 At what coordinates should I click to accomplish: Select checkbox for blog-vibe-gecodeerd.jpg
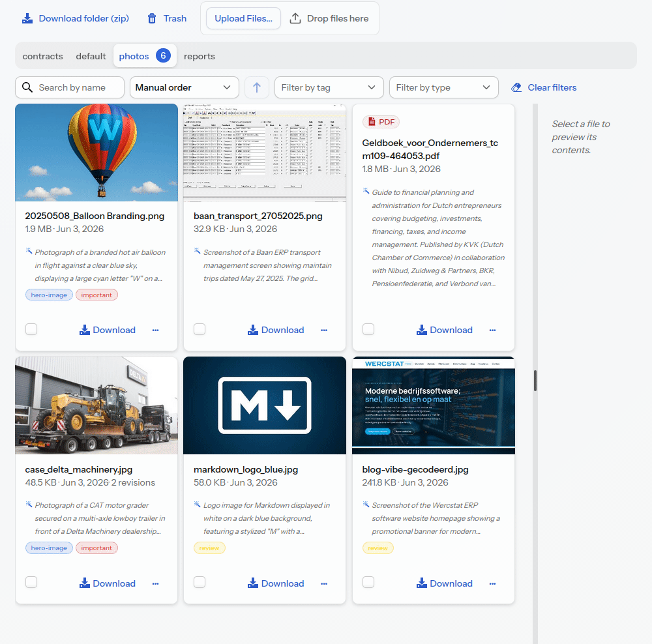pos(368,582)
